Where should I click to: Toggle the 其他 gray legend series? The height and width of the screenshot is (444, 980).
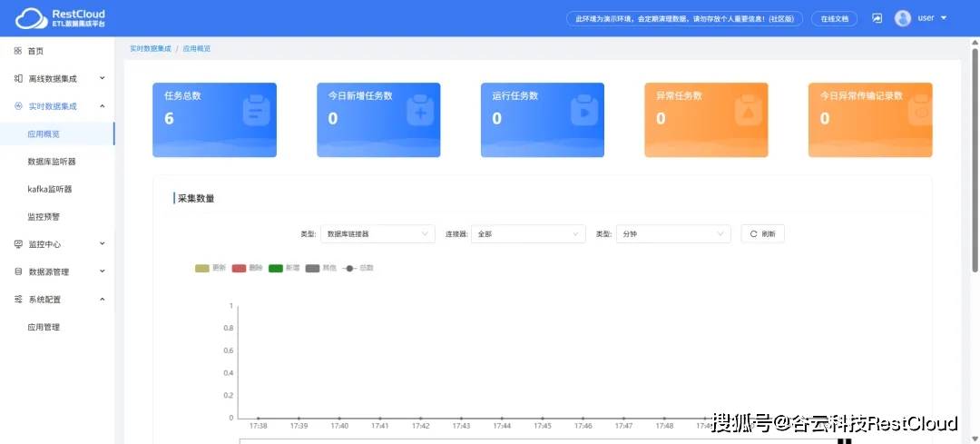tap(320, 268)
